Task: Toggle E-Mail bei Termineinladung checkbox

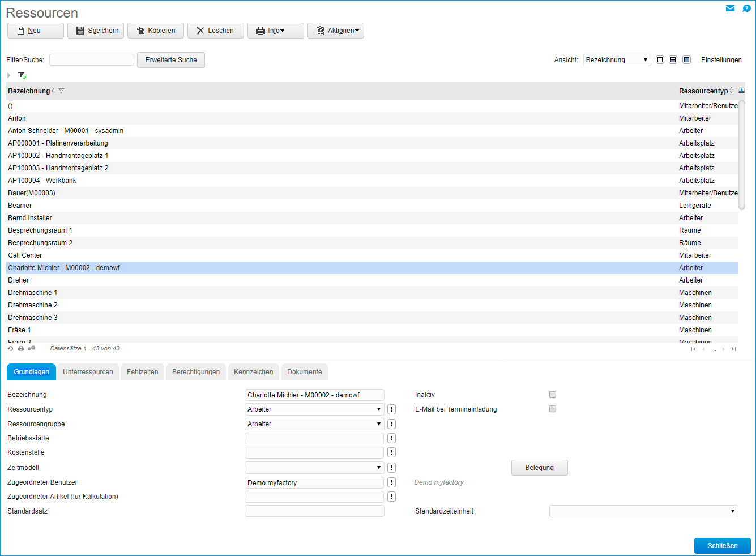Action: click(x=553, y=409)
